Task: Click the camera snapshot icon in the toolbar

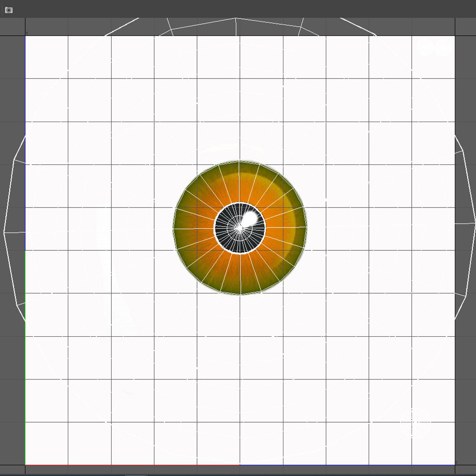Action: [x=9, y=10]
